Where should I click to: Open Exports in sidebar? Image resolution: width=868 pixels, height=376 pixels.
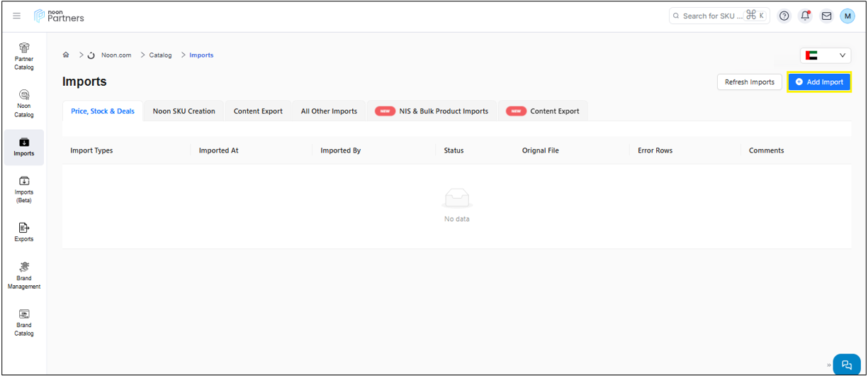(24, 232)
